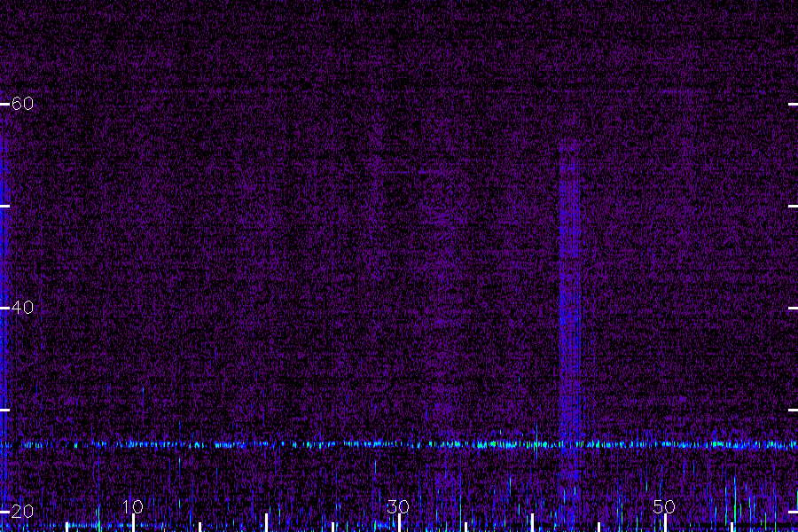The image size is (798, 532).
Task: Click the white tick mark below the 50 label
Action: click(x=665, y=523)
